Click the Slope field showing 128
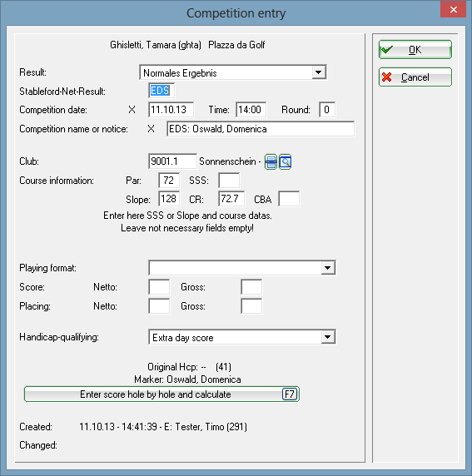Image resolution: width=472 pixels, height=476 pixels. pos(169,199)
